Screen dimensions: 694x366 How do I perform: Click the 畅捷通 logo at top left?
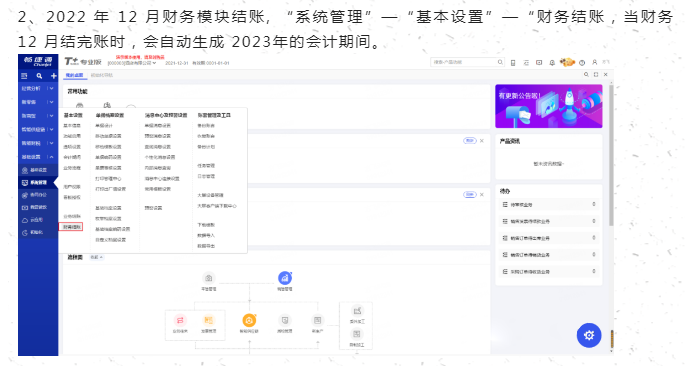[x=38, y=61]
